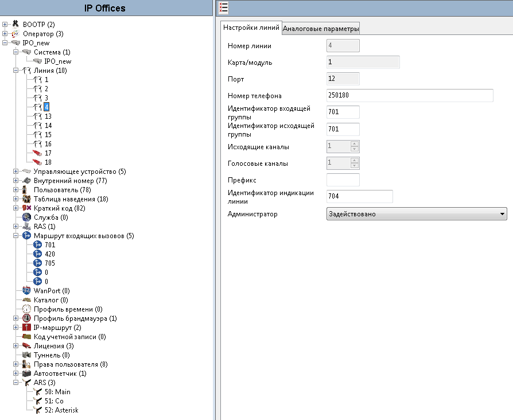Click the Управляющее устройство icon
This screenshot has height=420, width=513.
tap(26, 172)
